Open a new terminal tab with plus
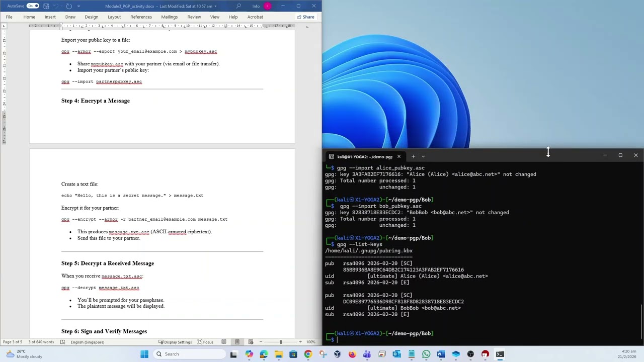Image resolution: width=644 pixels, height=362 pixels. tap(413, 156)
